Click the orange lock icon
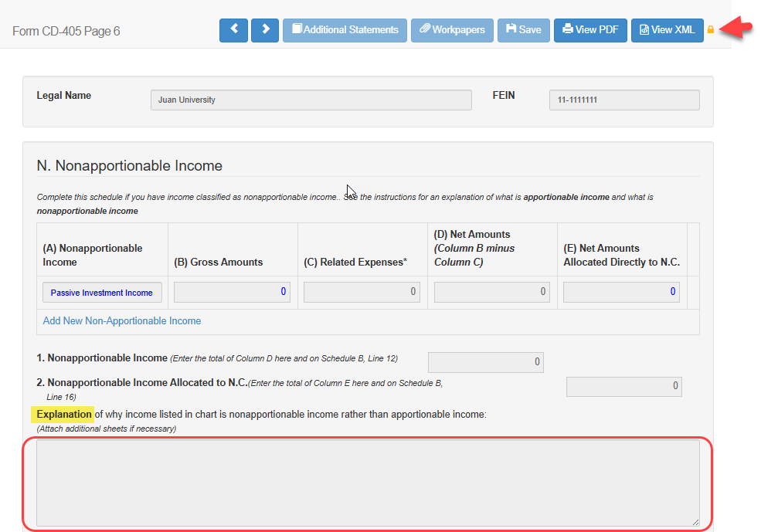This screenshot has height=532, width=761. 711,30
